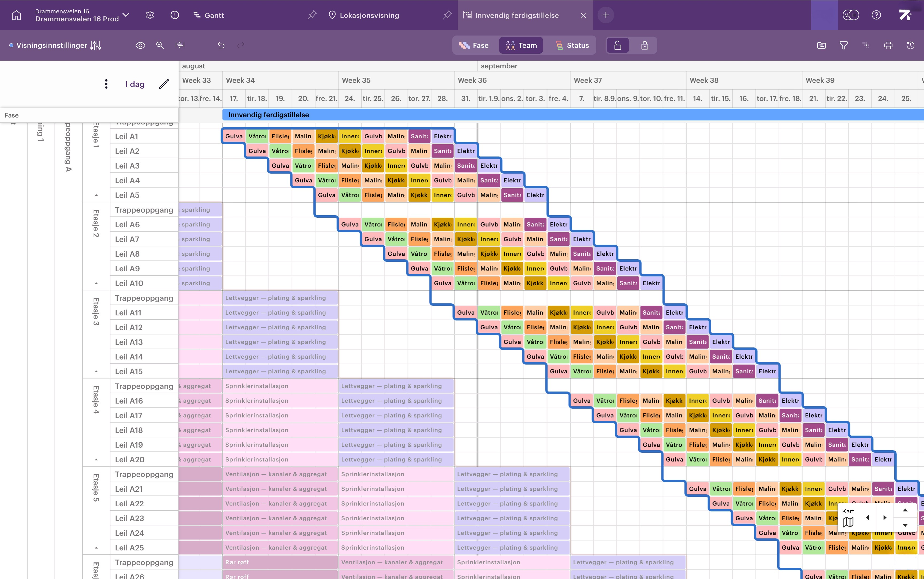Screen dimensions: 924x579
Task: Open the history clock icon
Action: pos(911,45)
